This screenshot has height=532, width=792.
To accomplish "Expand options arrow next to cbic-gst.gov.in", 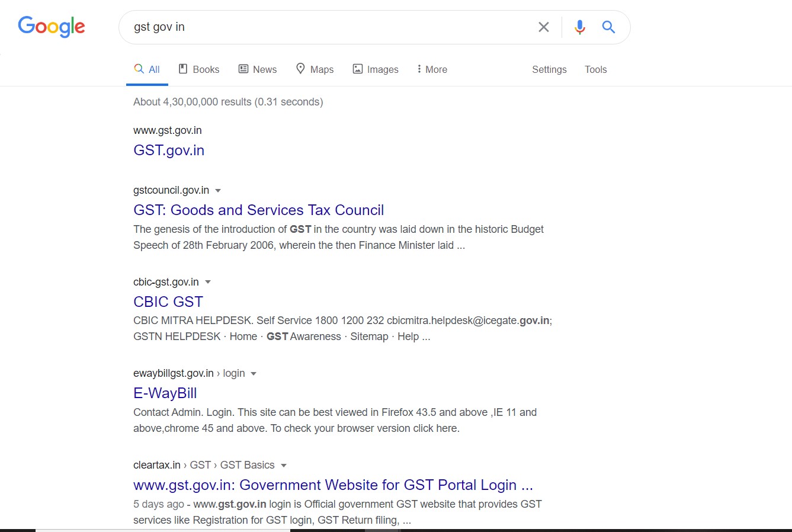I will click(208, 282).
